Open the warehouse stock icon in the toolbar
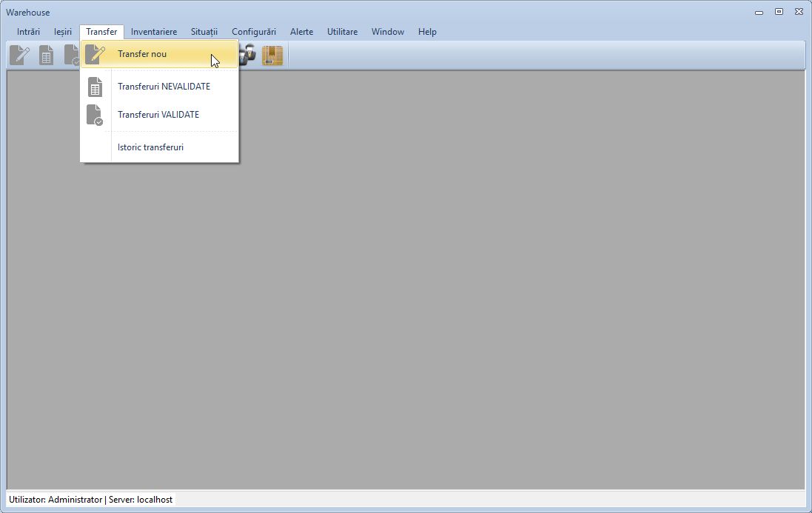The width and height of the screenshot is (812, 513). (272, 55)
